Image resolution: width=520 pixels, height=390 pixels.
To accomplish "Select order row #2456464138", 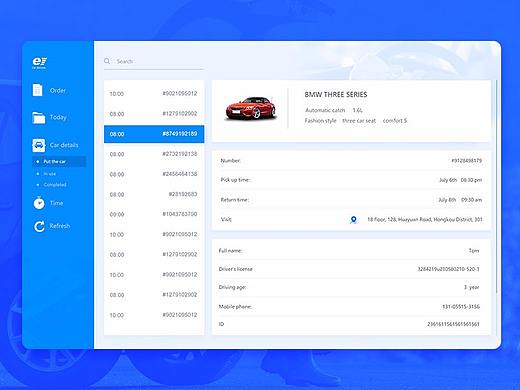I will tap(154, 174).
